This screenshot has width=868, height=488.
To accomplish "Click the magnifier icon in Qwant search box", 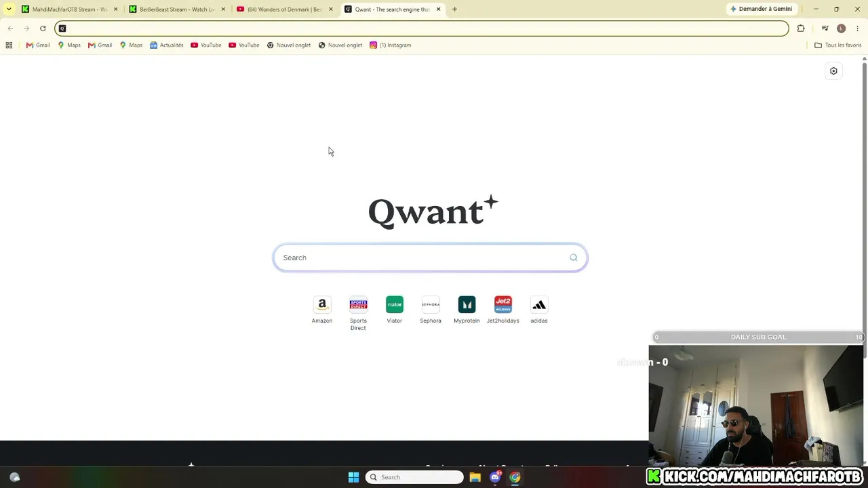I will click(574, 258).
